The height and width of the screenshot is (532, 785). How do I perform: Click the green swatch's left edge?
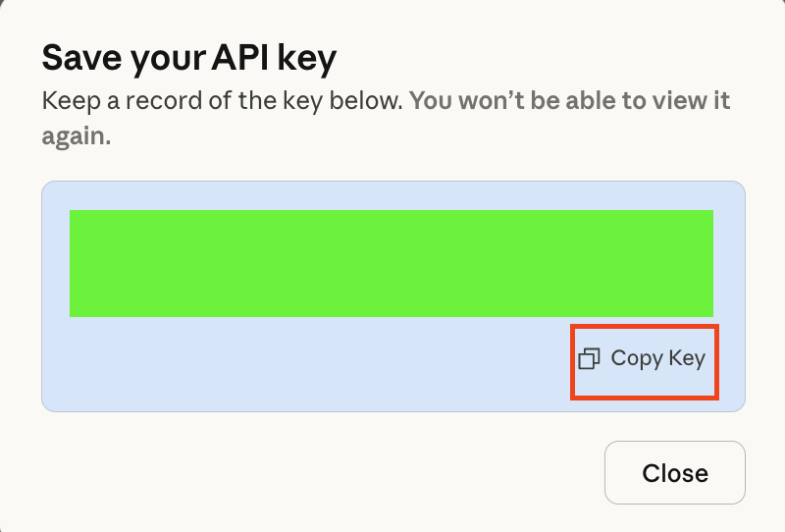(74, 263)
